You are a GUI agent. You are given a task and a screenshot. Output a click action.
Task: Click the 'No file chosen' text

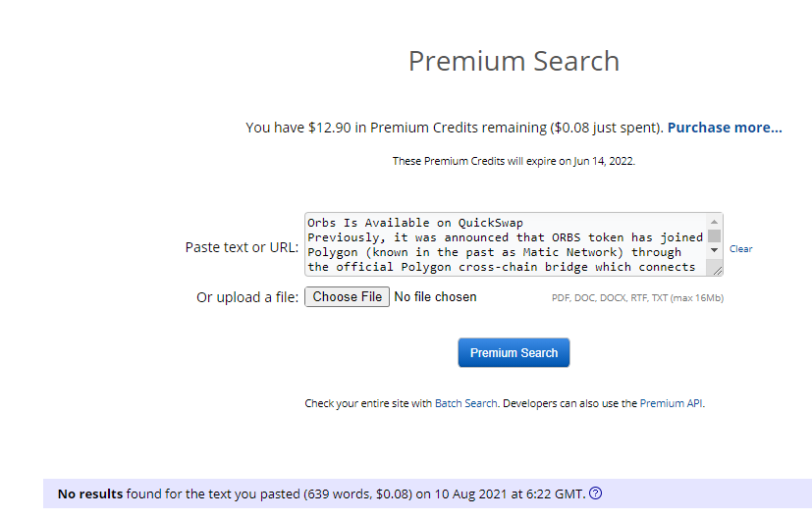point(435,297)
